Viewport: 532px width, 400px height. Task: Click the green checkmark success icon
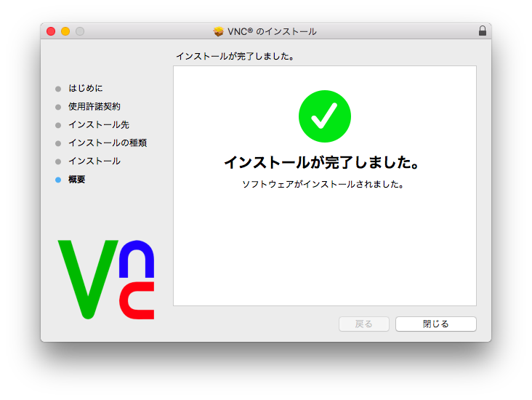(324, 116)
